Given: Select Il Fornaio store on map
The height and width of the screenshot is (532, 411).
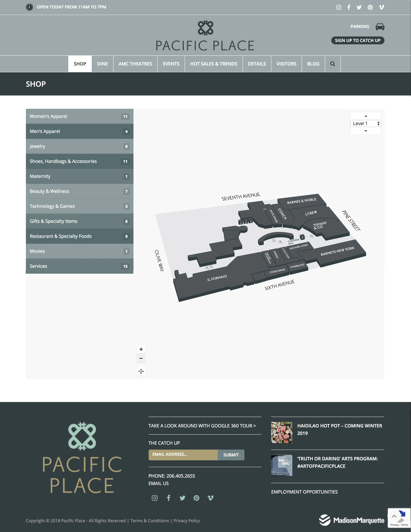Looking at the screenshot, I should tap(217, 278).
